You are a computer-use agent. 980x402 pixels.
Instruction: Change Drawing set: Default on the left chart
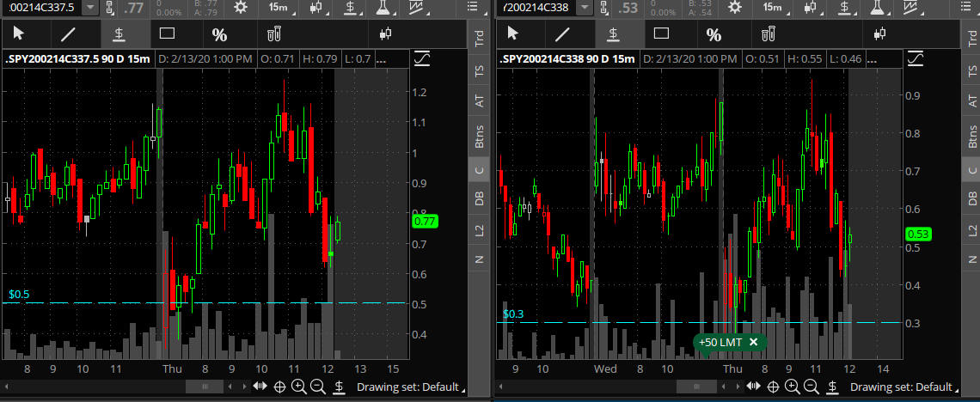click(410, 387)
